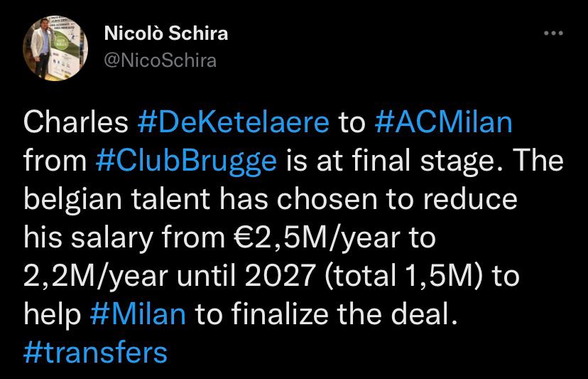The image size is (588, 379).
Task: Open the #DeKetelaere hashtag
Action: 232,122
